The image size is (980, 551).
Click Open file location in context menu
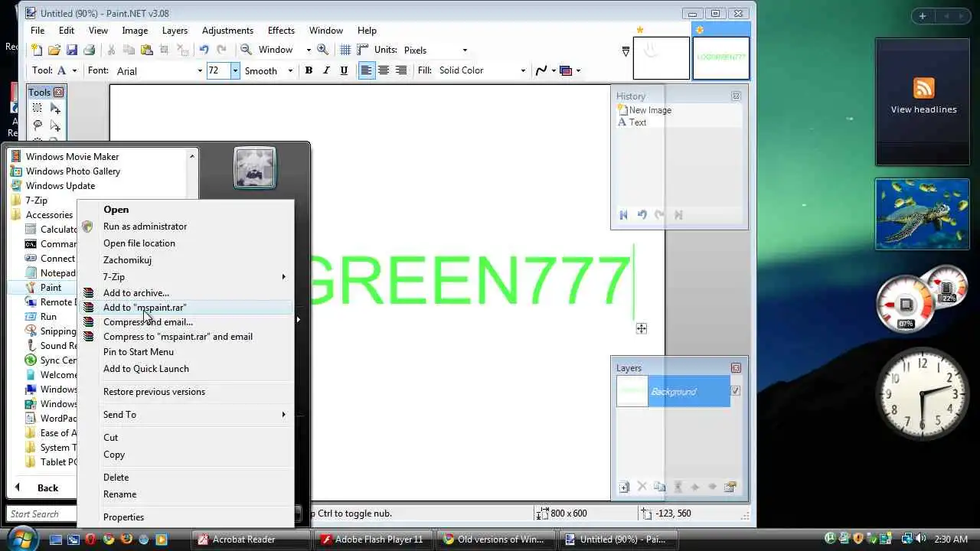coord(139,243)
